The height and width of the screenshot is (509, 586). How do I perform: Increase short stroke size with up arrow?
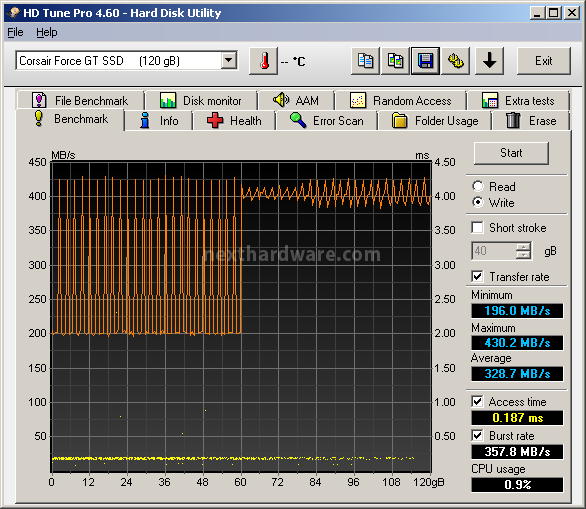click(524, 247)
